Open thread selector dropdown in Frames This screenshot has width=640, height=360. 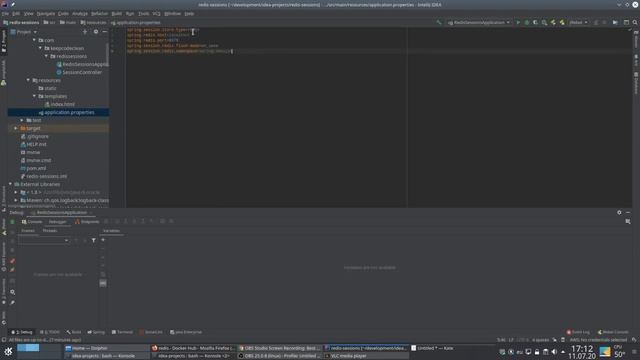pos(44,240)
